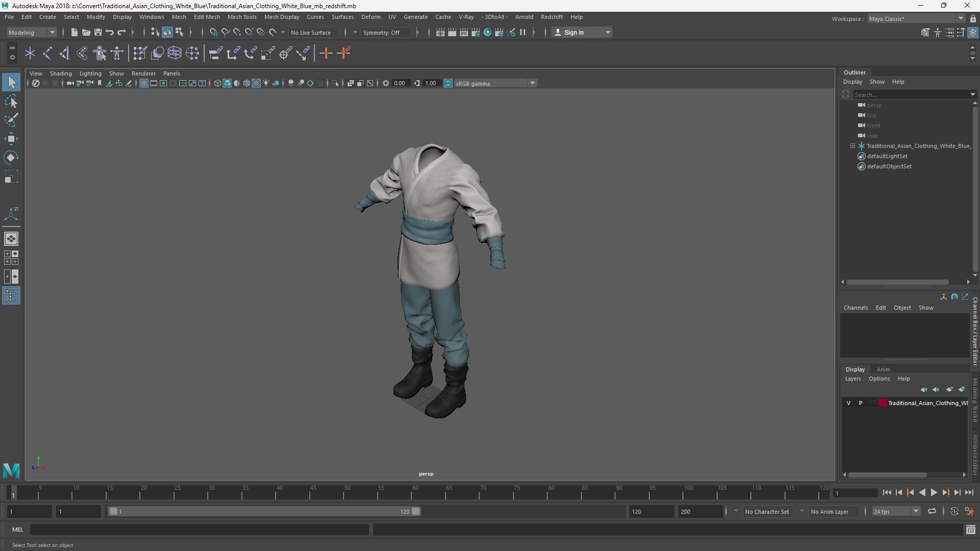
Task: Expand the Traditional_Asian_Clothing node in Outliner
Action: (852, 146)
